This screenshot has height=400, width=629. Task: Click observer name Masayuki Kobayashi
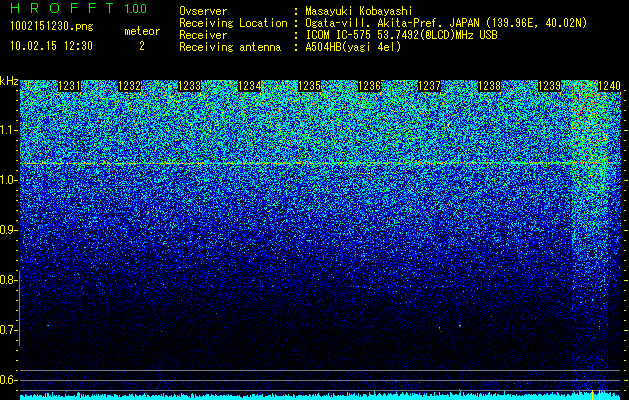pyautogui.click(x=359, y=11)
